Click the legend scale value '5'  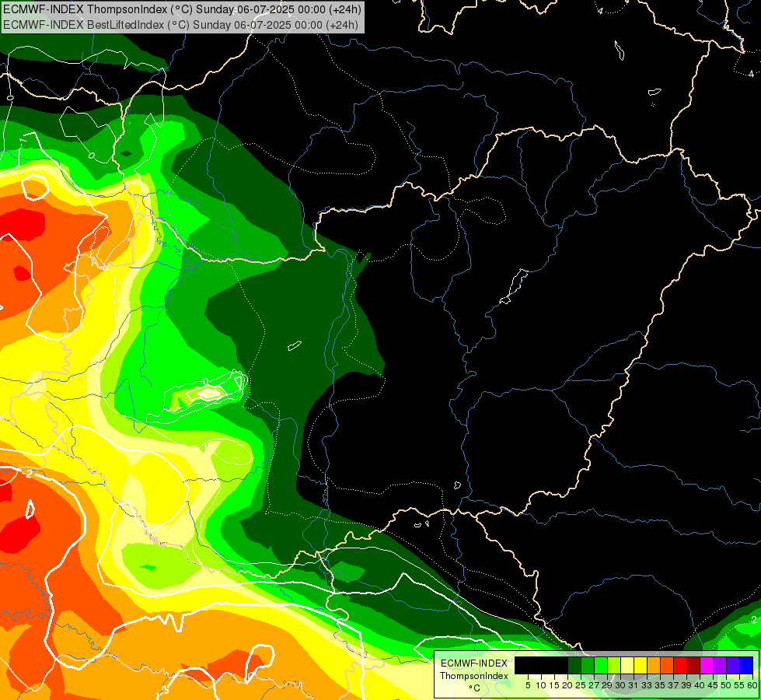[528, 685]
